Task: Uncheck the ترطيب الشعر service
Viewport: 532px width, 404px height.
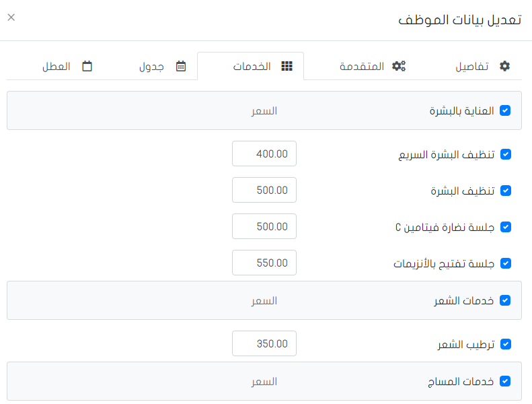Action: pos(506,344)
